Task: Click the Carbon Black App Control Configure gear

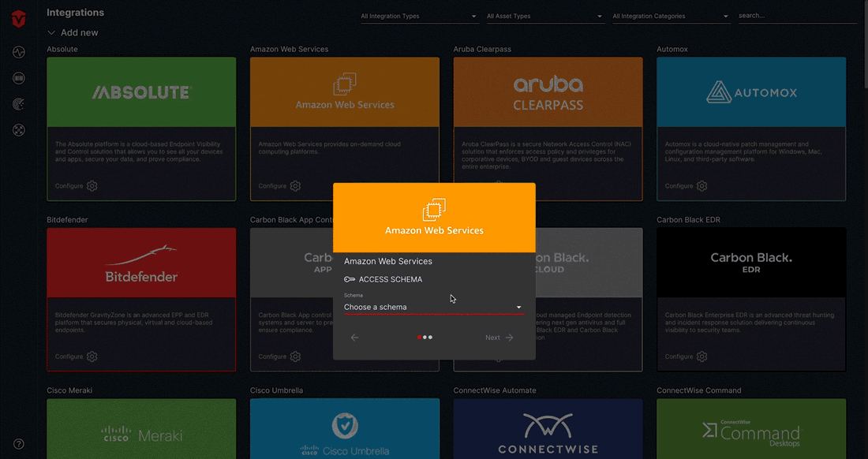Action: tap(296, 356)
